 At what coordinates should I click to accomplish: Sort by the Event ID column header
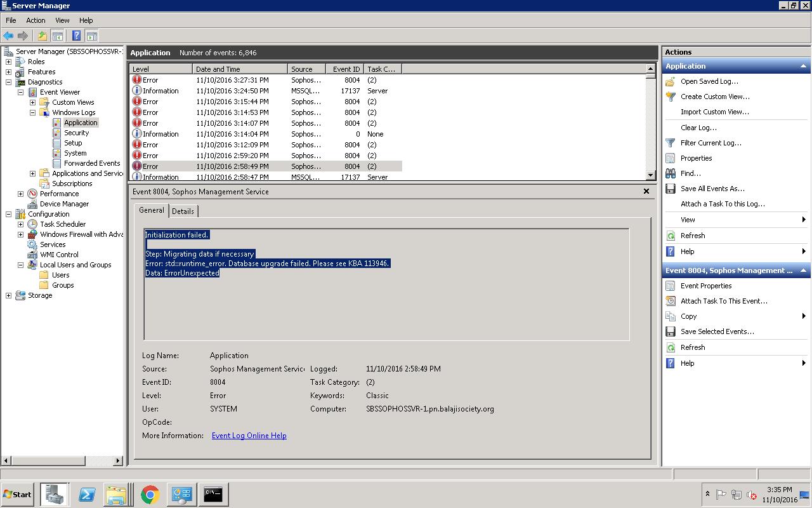point(345,69)
